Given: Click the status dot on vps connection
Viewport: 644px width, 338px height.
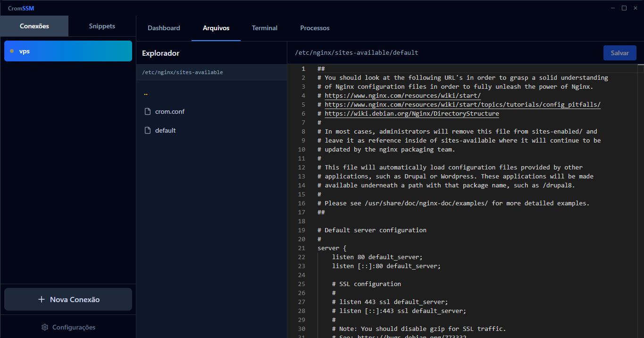Looking at the screenshot, I should click(12, 51).
